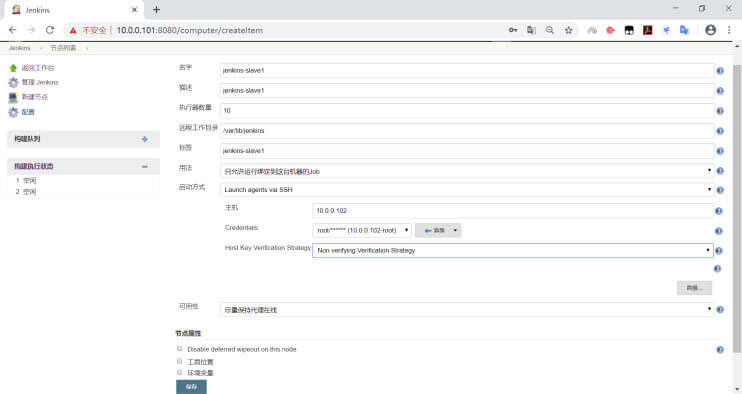Screen dimensions: 742x394
Task: Click the gear icon beside "Jenkins" sidebar link
Action: coord(13,83)
